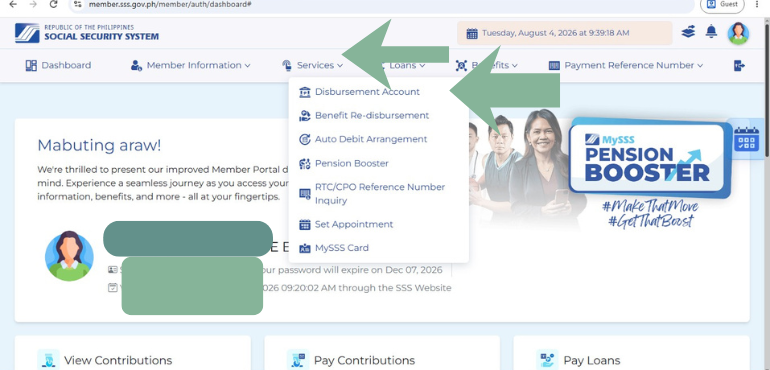770x370 pixels.
Task: Click the Services hand icon
Action: tap(287, 65)
